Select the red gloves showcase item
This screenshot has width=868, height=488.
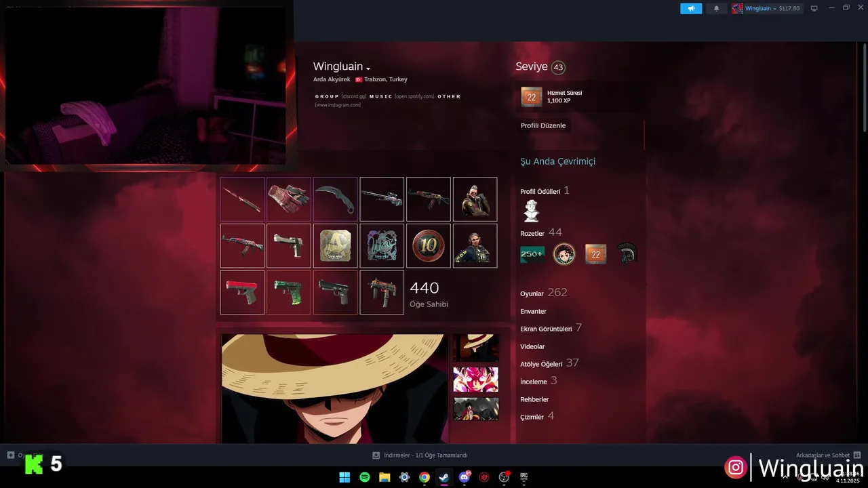(x=289, y=199)
